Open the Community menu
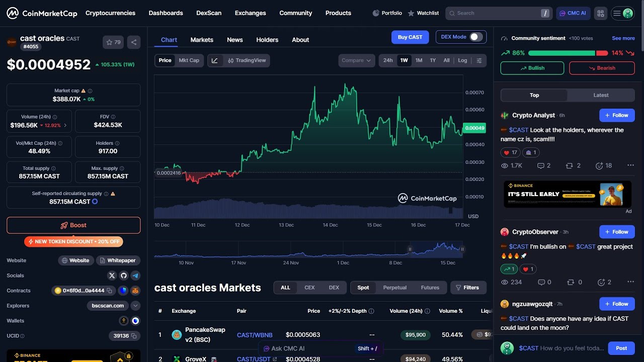This screenshot has width=644, height=362. [x=295, y=13]
